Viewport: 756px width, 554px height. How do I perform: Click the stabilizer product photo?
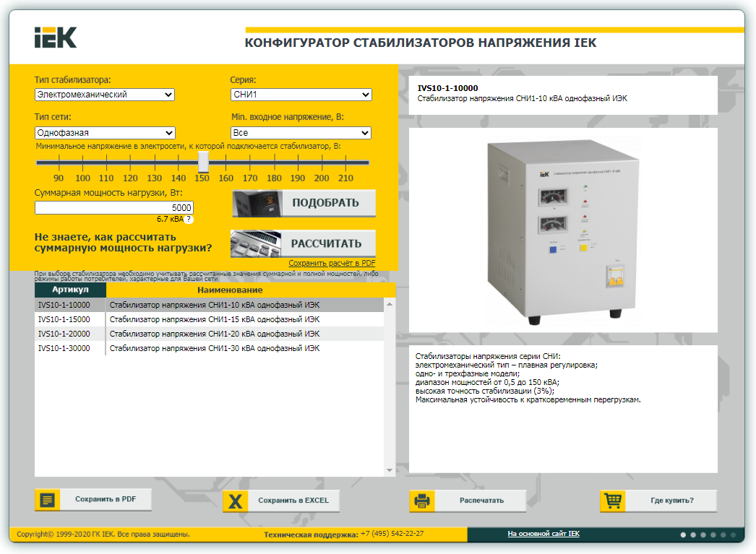[563, 231]
